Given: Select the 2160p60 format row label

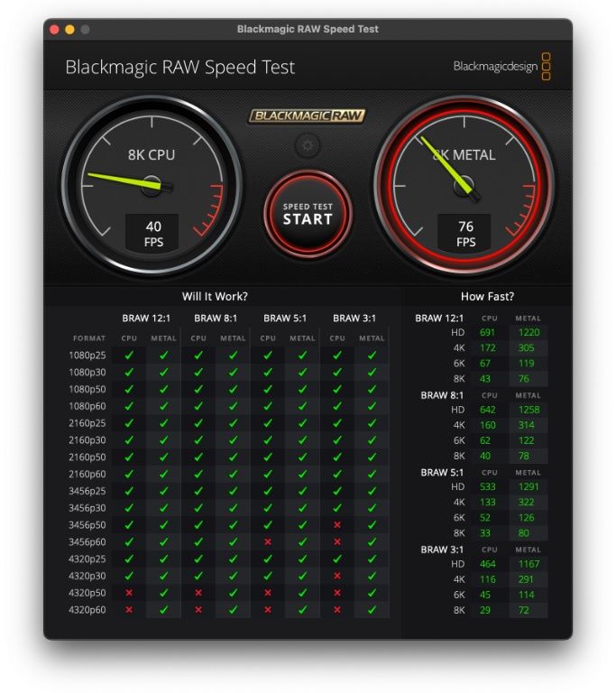Looking at the screenshot, I should pyautogui.click(x=87, y=475).
